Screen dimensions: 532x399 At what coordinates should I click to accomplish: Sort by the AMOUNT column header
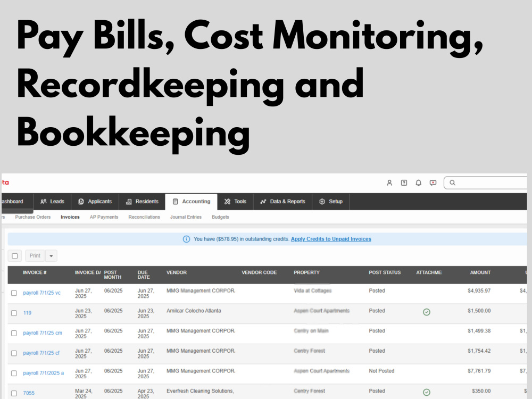480,272
